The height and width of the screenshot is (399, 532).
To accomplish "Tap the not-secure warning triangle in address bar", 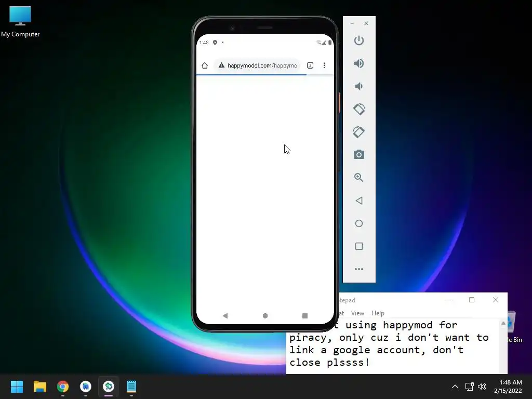I will click(x=221, y=65).
